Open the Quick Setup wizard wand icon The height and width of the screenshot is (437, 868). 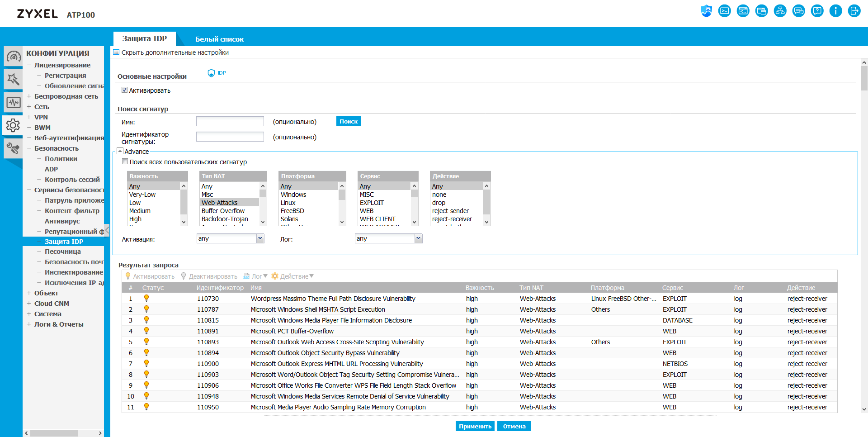click(13, 80)
